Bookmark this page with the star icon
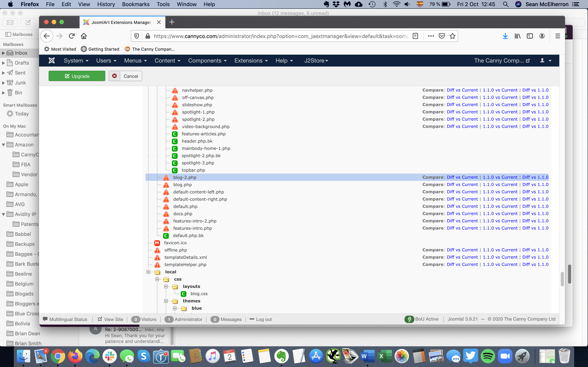 pyautogui.click(x=452, y=36)
